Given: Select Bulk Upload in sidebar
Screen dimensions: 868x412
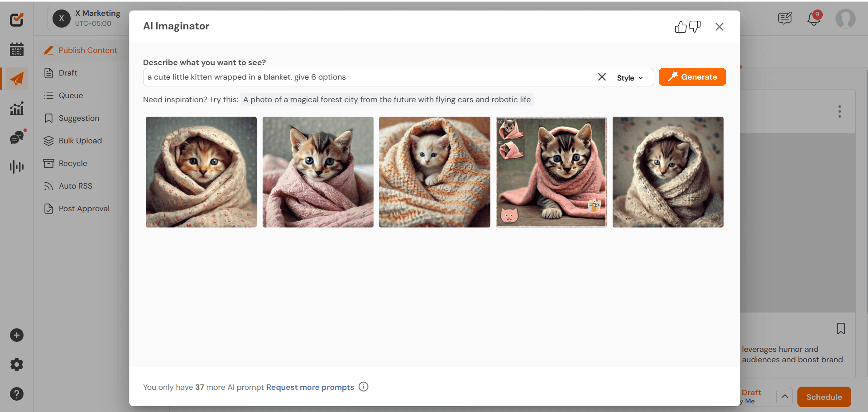Looking at the screenshot, I should click(x=80, y=141).
